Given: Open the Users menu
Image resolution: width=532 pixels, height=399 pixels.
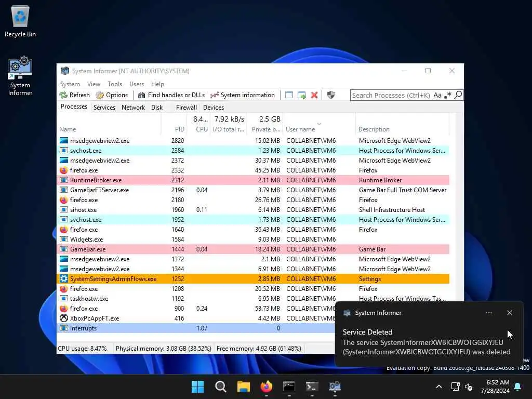Looking at the screenshot, I should [137, 84].
